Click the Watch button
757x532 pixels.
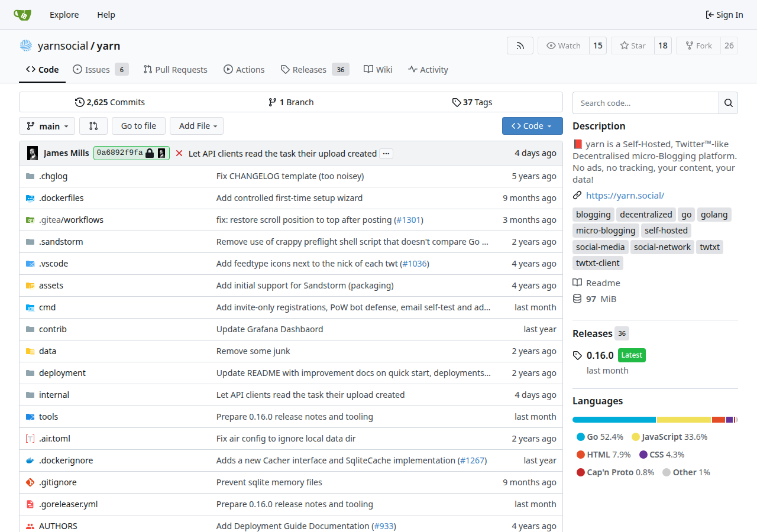564,46
